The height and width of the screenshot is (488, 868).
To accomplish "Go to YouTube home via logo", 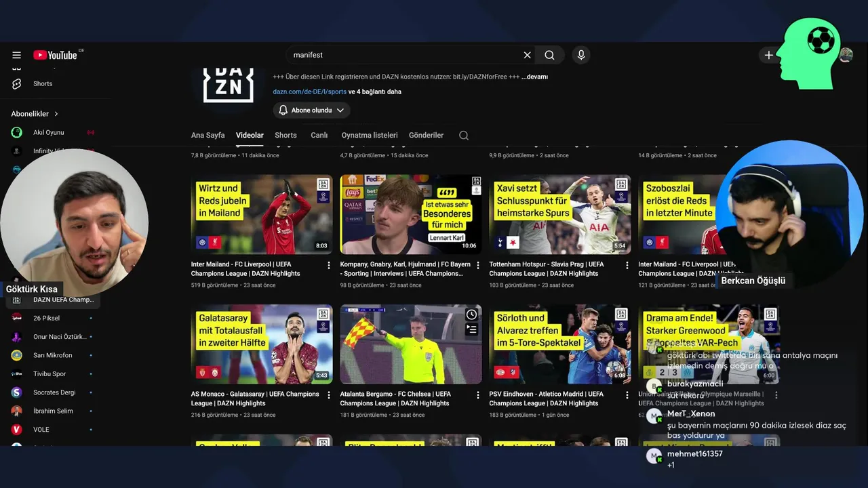I will coord(56,55).
